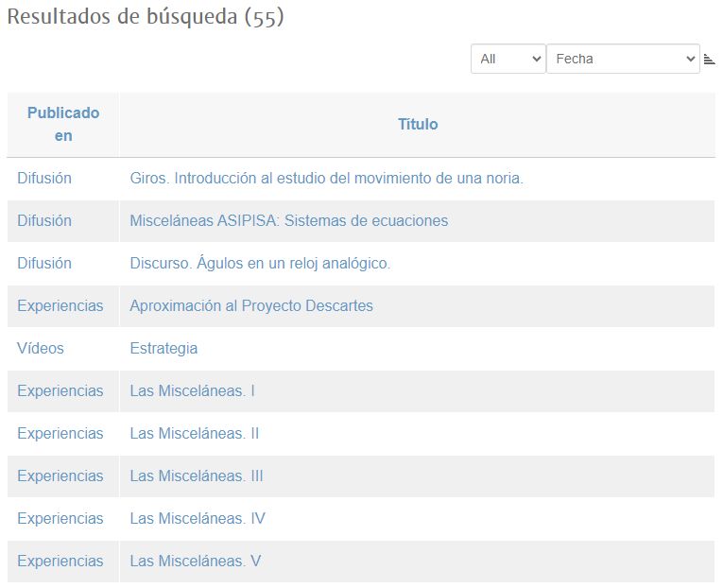Open the All results count dropdown

508,59
